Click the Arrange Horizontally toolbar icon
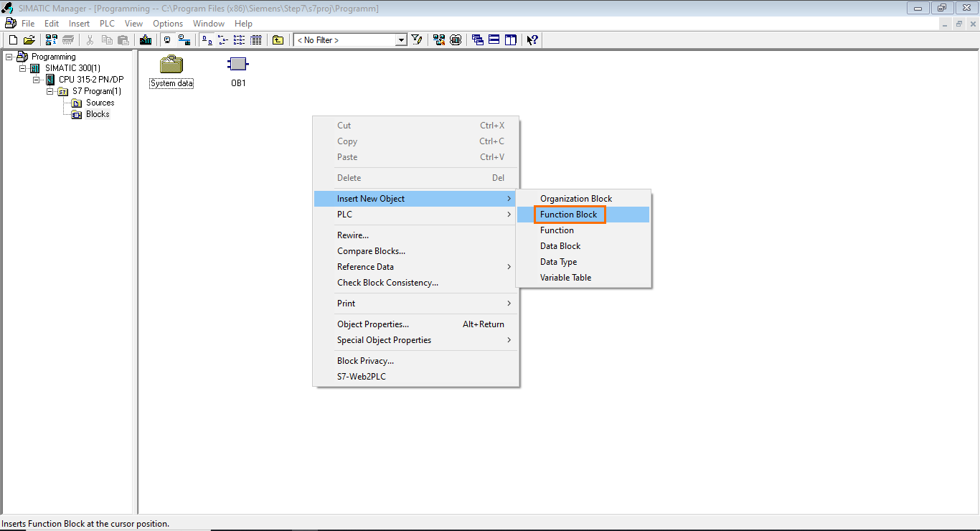This screenshot has width=980, height=531. click(494, 40)
